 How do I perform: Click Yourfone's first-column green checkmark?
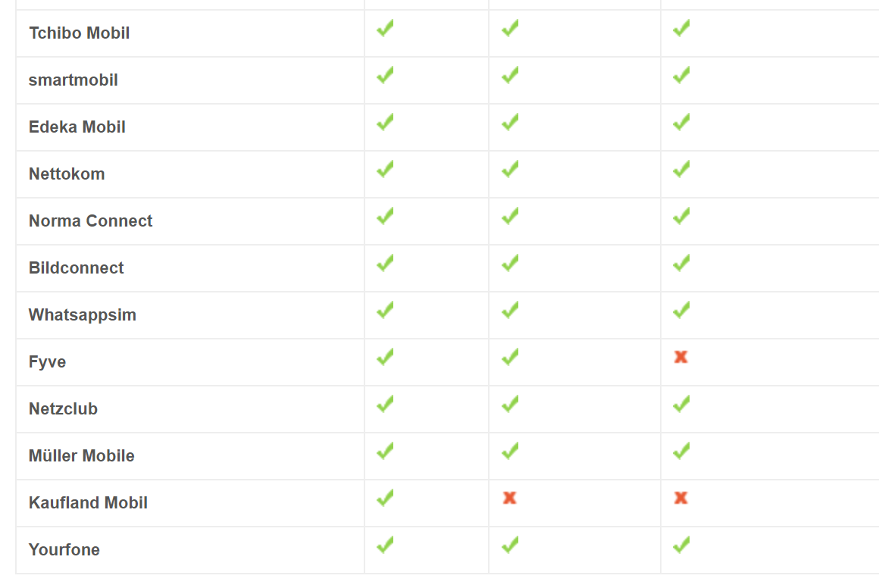coord(385,544)
